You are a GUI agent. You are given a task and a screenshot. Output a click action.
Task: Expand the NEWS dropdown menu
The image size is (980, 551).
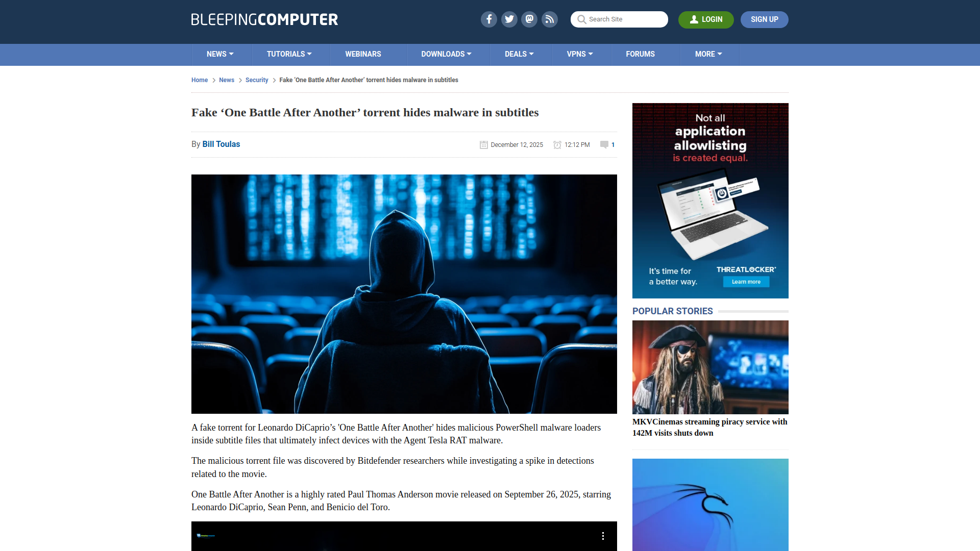219,54
